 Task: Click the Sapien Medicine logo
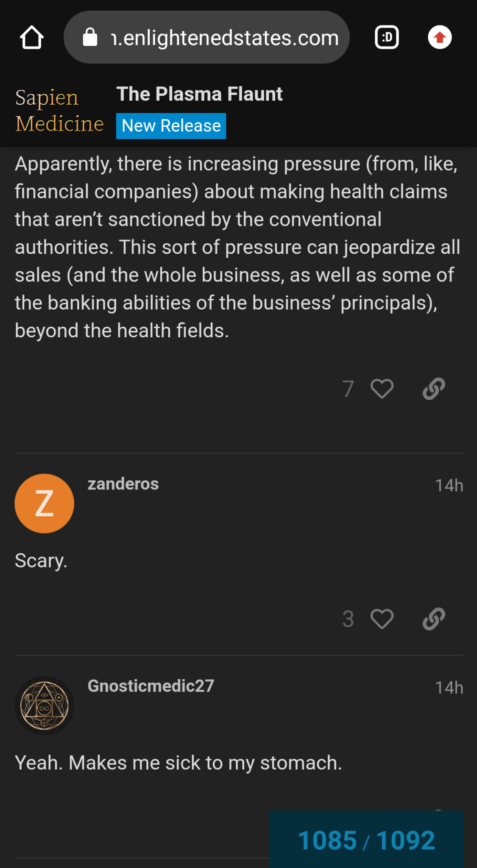(x=59, y=111)
